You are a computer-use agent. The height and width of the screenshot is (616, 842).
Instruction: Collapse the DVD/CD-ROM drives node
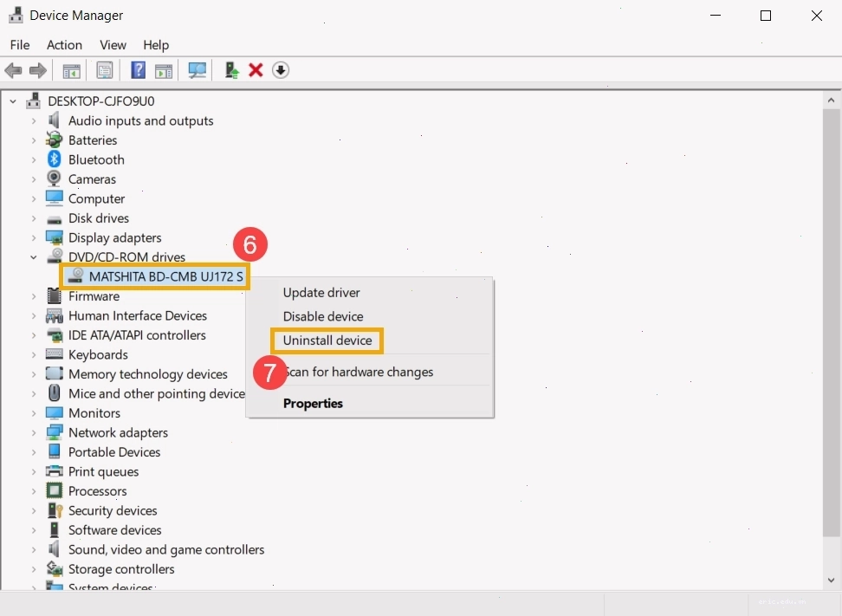point(33,257)
